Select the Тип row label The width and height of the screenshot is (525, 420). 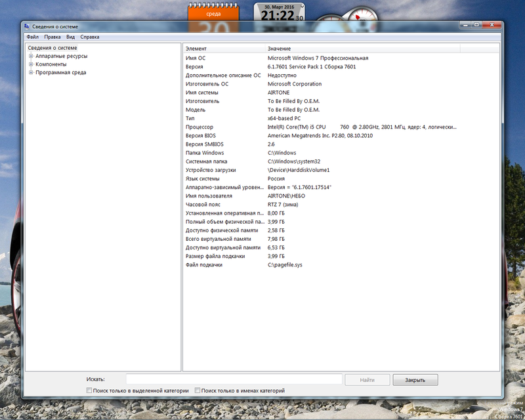pos(190,118)
